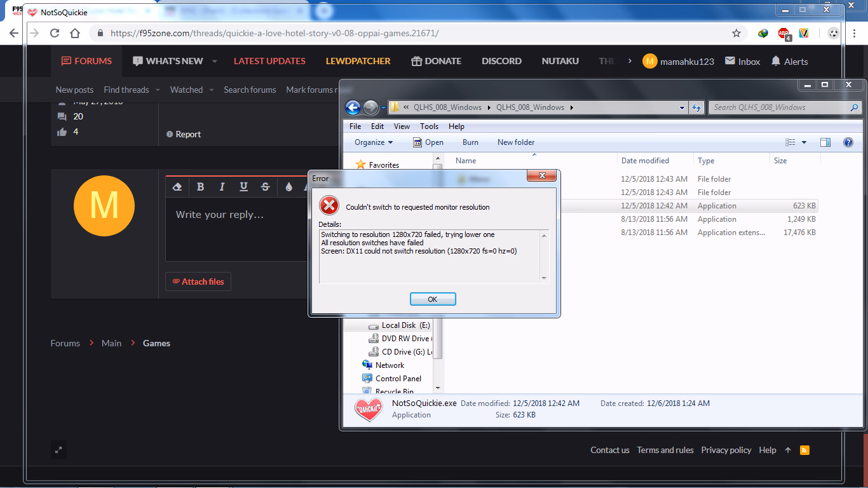Image resolution: width=868 pixels, height=488 pixels.
Task: Open the Explorer address bar history dropdown
Action: click(x=682, y=107)
